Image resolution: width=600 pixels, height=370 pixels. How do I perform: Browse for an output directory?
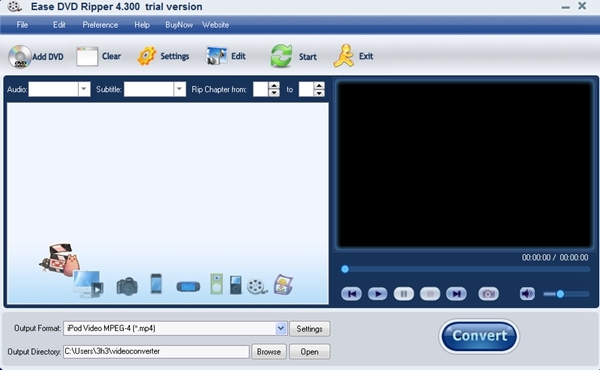[269, 352]
